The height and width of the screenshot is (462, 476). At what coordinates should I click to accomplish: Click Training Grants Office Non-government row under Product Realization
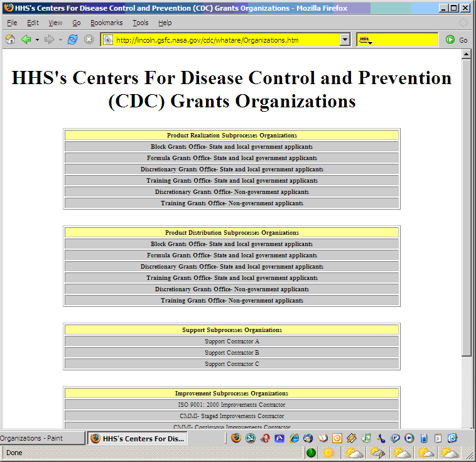point(232,203)
